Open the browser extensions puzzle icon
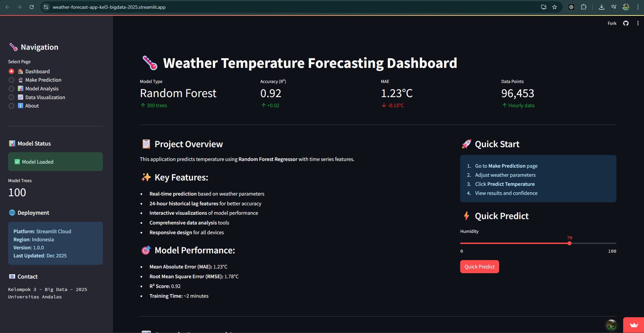644x333 pixels. 583,7
